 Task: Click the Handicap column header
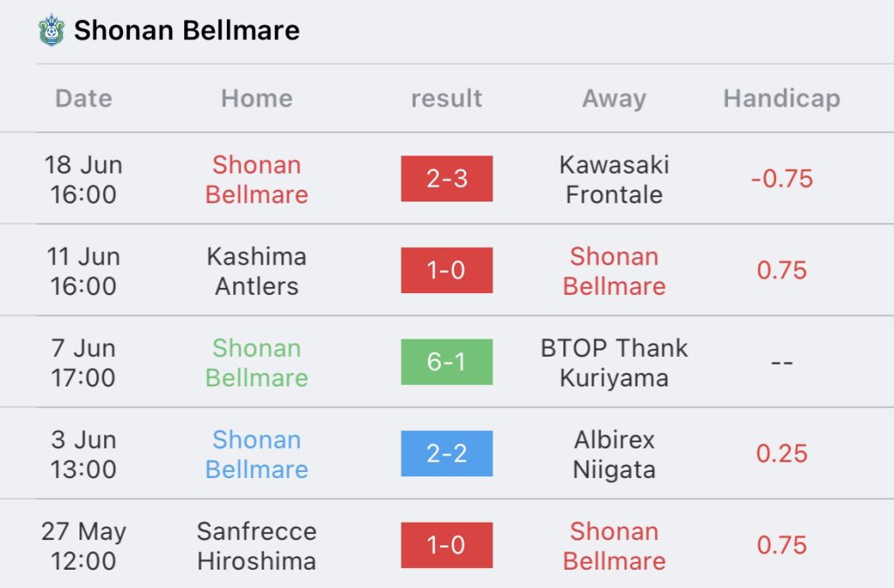781,99
